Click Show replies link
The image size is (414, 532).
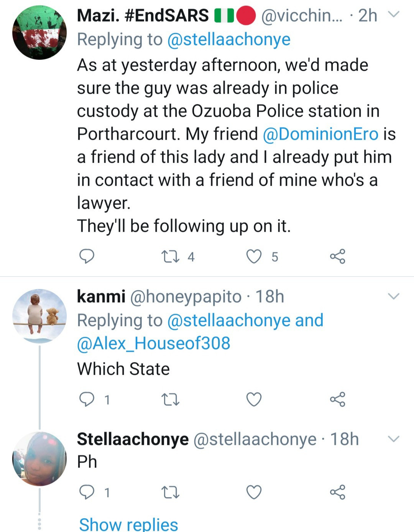click(128, 524)
